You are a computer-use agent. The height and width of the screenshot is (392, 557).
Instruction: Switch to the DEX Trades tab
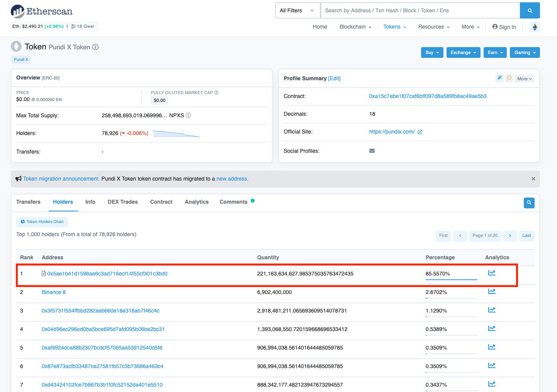pos(122,202)
